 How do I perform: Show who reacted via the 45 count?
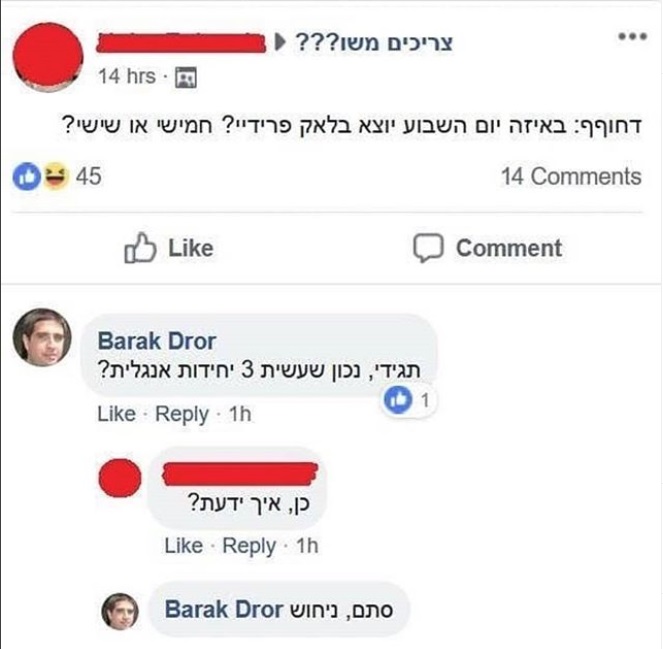pos(89,176)
